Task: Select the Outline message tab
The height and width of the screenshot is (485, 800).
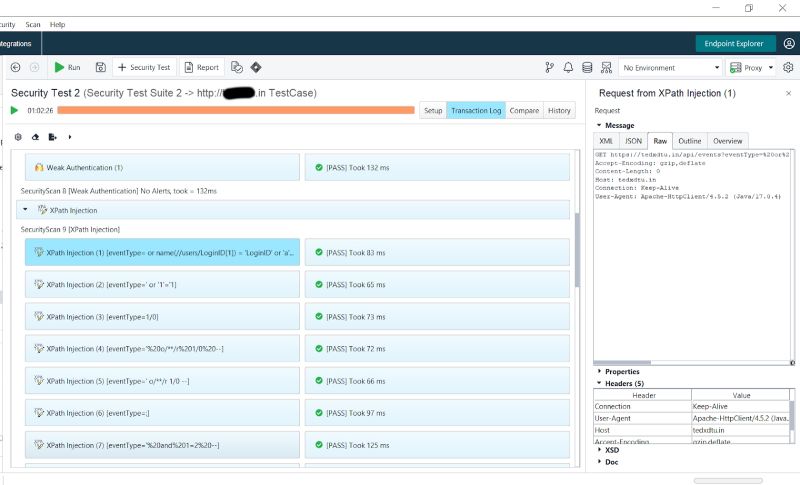Action: 690,141
